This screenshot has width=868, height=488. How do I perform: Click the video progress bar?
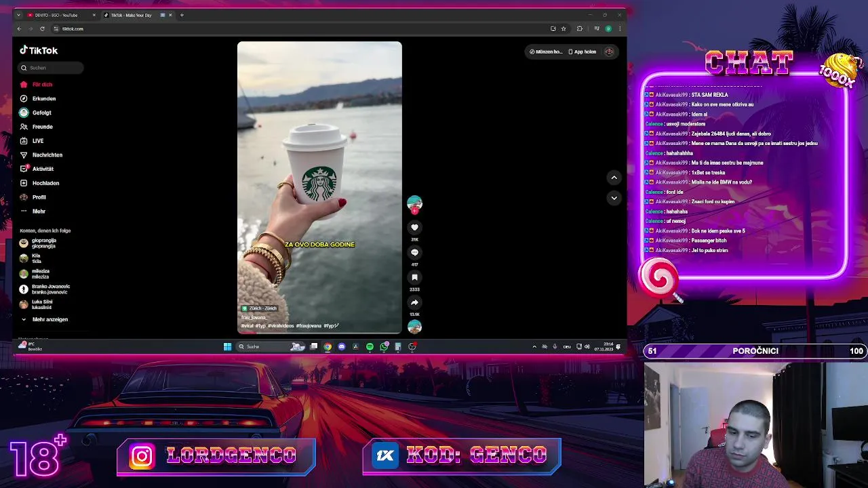pyautogui.click(x=319, y=333)
